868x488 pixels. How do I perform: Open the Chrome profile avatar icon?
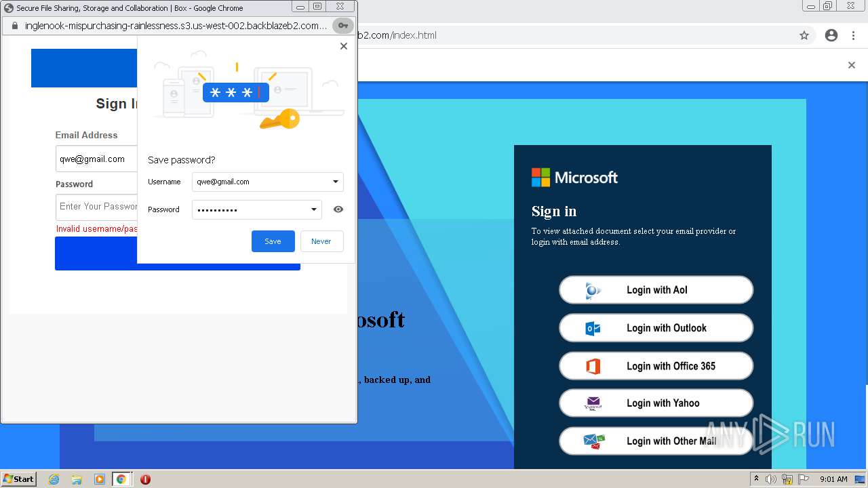[831, 35]
